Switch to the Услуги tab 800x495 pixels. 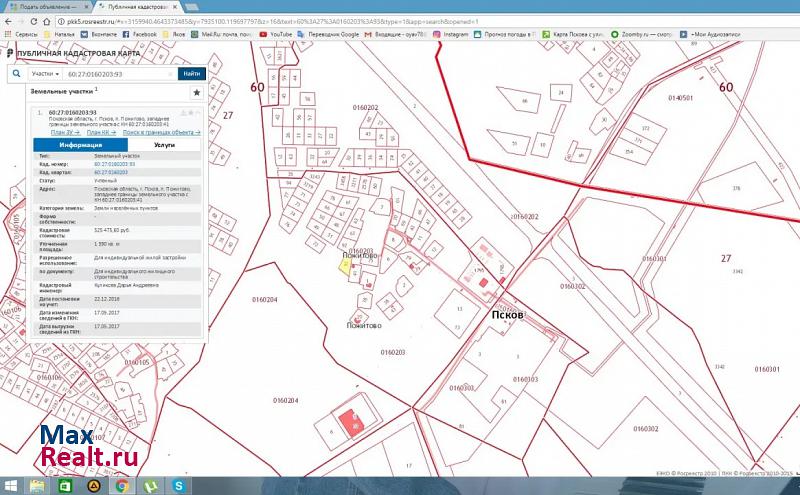tap(164, 145)
